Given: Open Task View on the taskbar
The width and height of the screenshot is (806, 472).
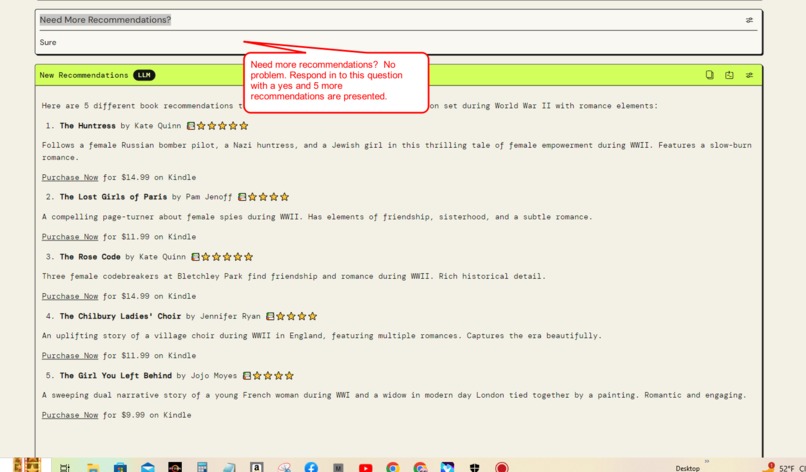Looking at the screenshot, I should 65,467.
